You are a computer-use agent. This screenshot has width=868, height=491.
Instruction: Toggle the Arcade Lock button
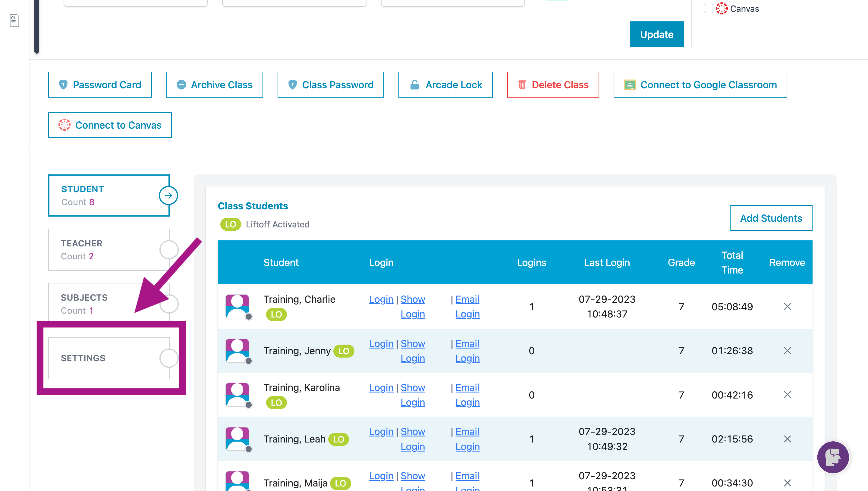pos(445,85)
